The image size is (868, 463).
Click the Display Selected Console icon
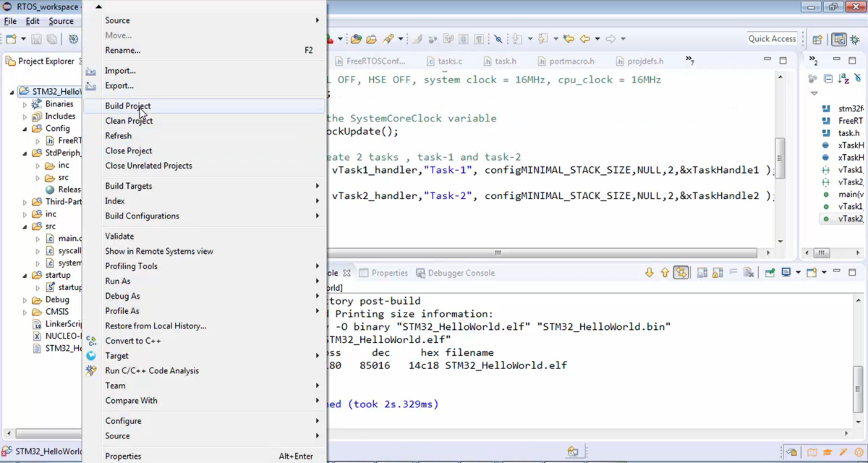(x=785, y=273)
